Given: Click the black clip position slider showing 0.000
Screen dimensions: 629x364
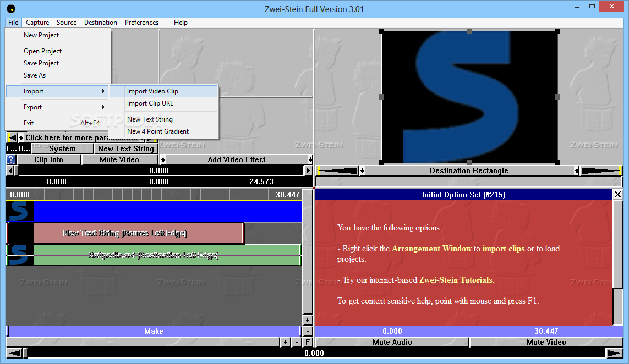Looking at the screenshot, I should 159,170.
